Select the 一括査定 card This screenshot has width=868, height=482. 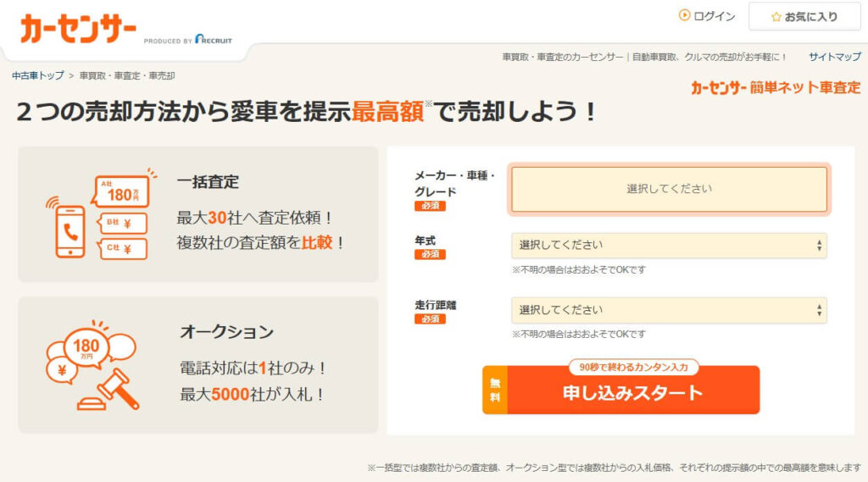pos(198,214)
